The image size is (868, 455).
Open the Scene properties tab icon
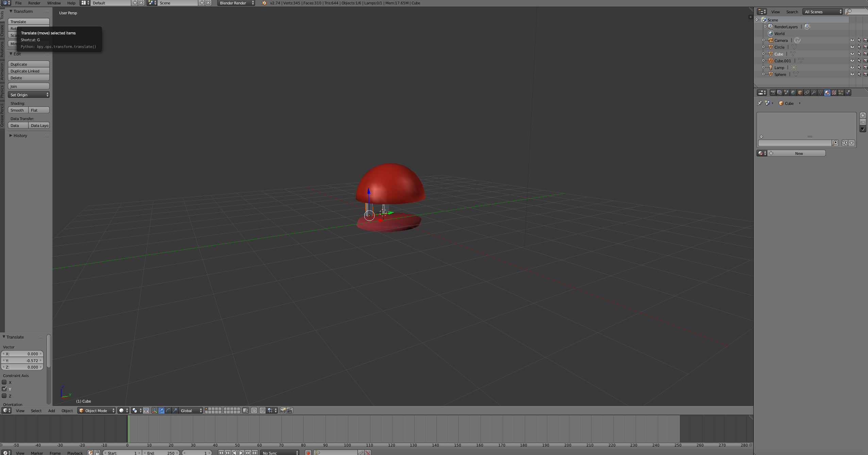(x=786, y=93)
